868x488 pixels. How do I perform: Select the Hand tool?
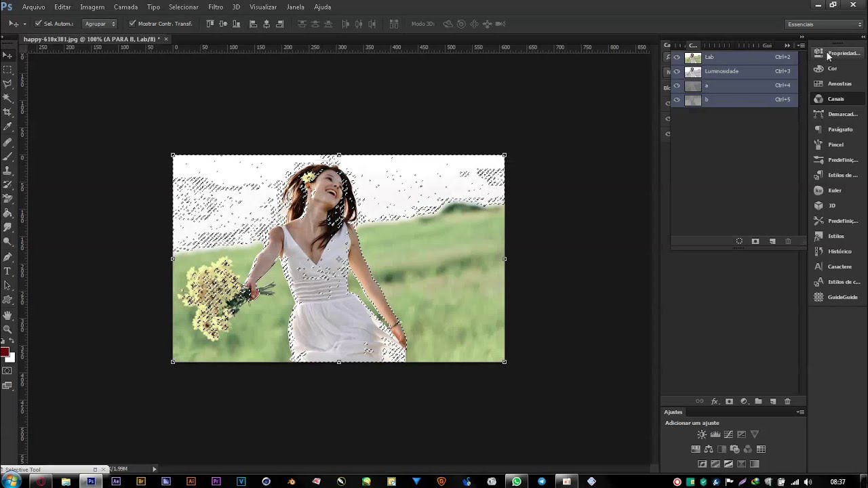pyautogui.click(x=7, y=315)
